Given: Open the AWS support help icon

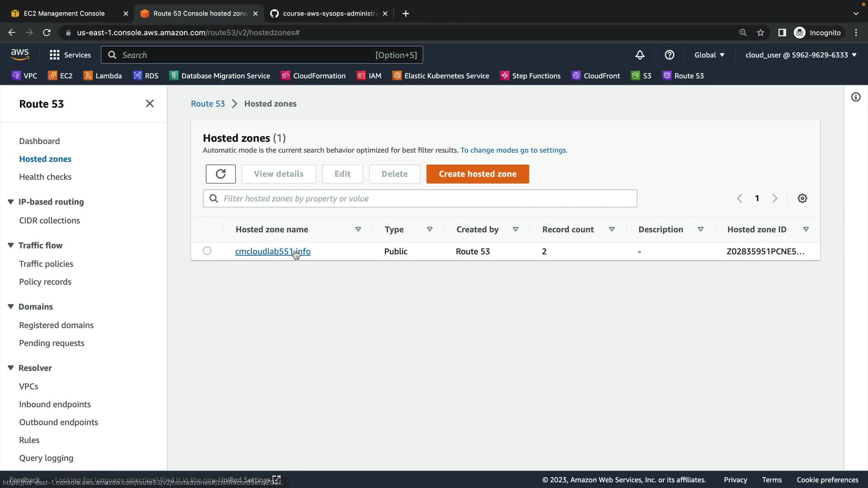Looking at the screenshot, I should click(x=670, y=55).
